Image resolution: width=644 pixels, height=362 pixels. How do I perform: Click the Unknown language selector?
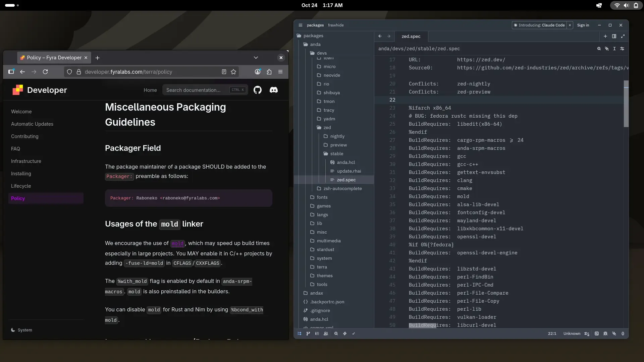click(572, 334)
